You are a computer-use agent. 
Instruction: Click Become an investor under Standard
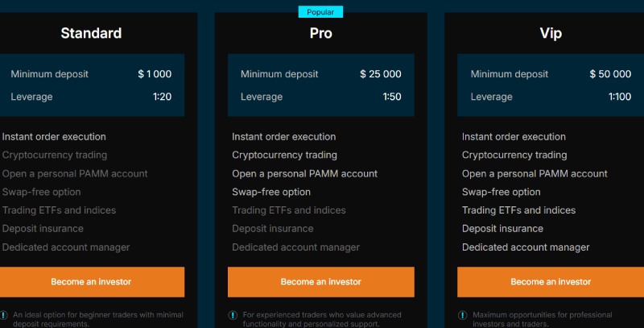pyautogui.click(x=91, y=282)
